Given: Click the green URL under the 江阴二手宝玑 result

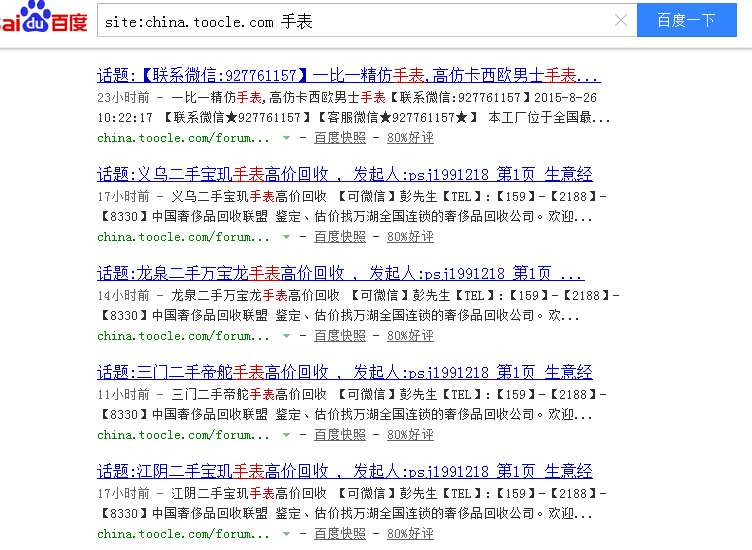Looking at the screenshot, I should [183, 534].
